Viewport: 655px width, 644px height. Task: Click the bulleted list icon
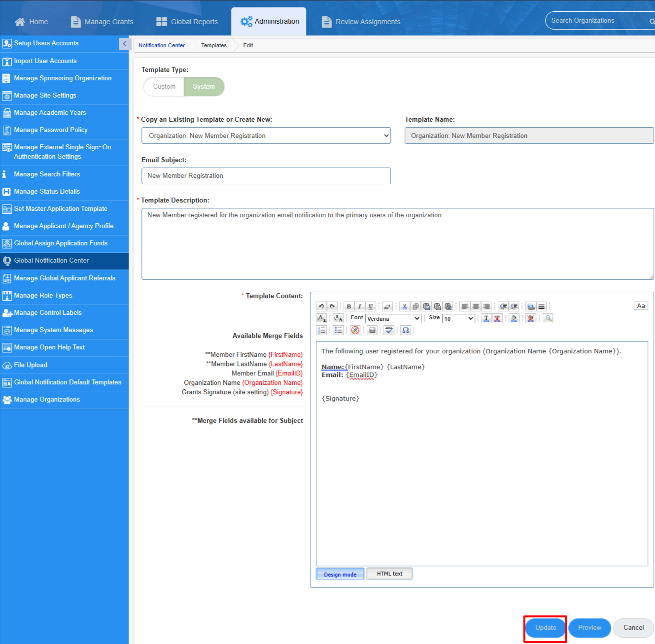click(x=338, y=330)
